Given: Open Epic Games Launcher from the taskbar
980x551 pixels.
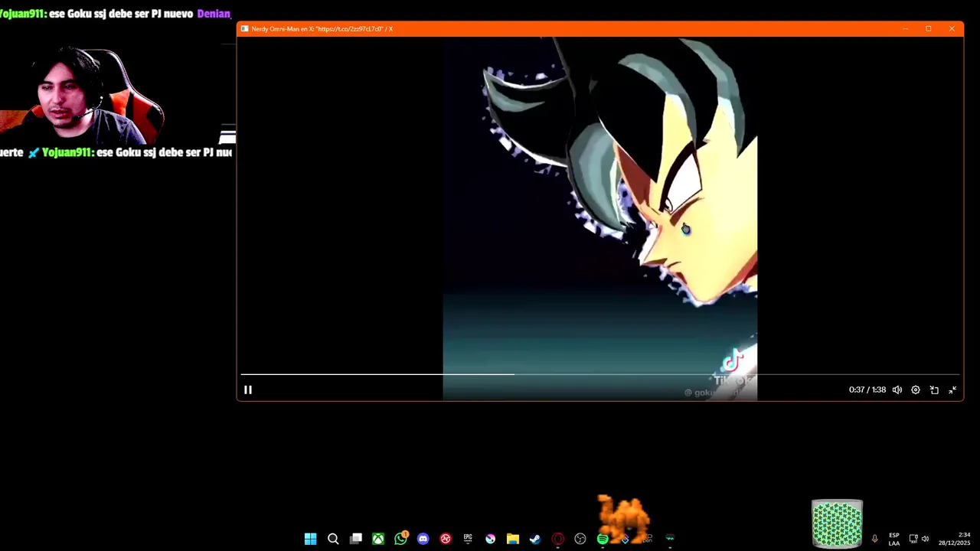Looking at the screenshot, I should (x=468, y=539).
